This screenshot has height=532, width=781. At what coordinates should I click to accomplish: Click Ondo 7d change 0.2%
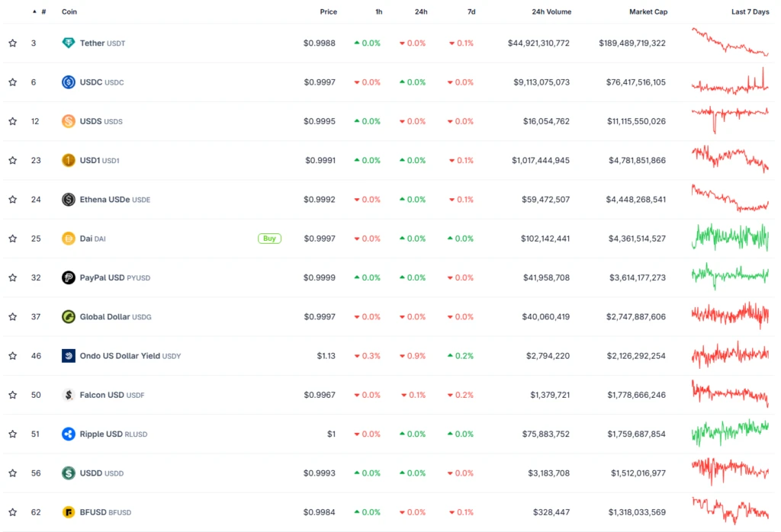tap(460, 356)
